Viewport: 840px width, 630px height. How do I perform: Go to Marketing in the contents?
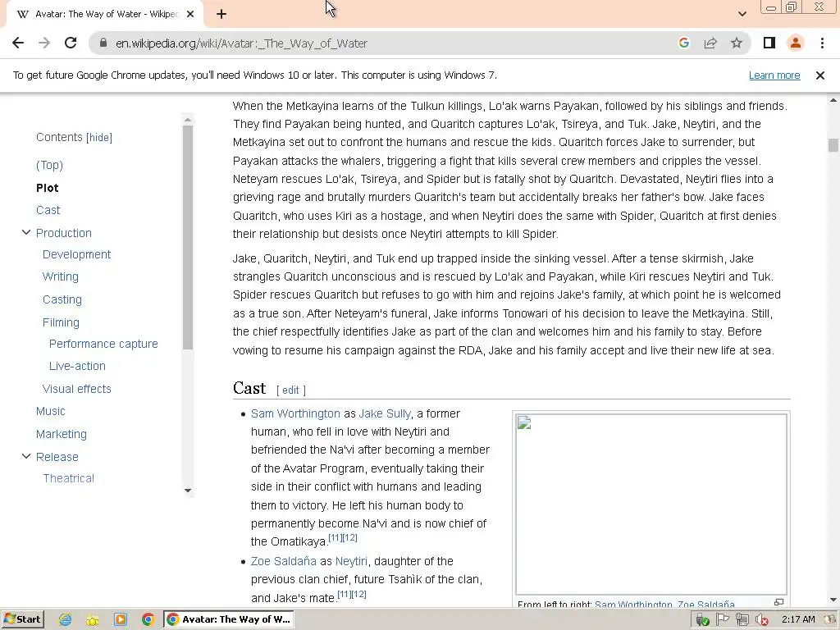(61, 435)
